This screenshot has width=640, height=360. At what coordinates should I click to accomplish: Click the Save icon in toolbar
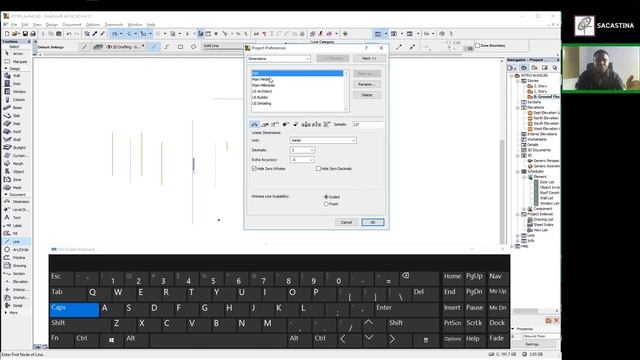(25, 34)
